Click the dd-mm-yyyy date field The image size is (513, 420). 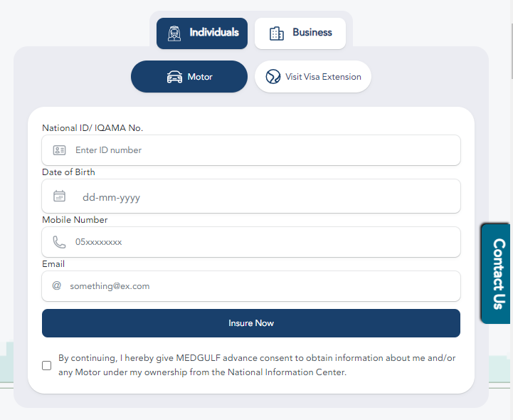251,196
